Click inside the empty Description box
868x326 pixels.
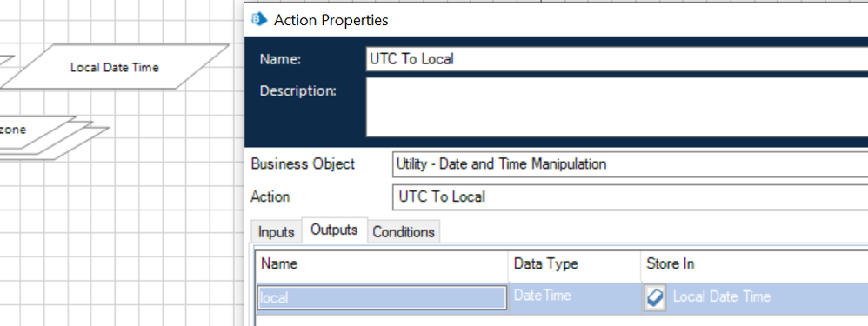point(617,107)
